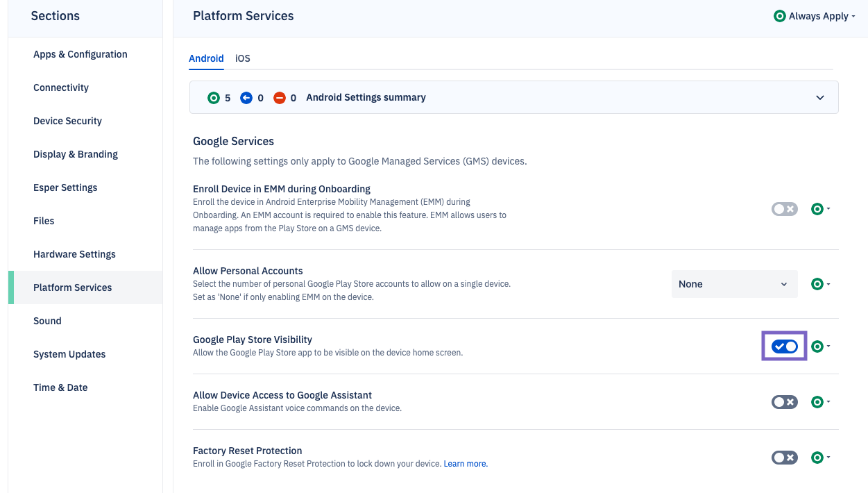Image resolution: width=868 pixels, height=493 pixels.
Task: Expand the Android Settings summary panel
Action: tap(819, 97)
